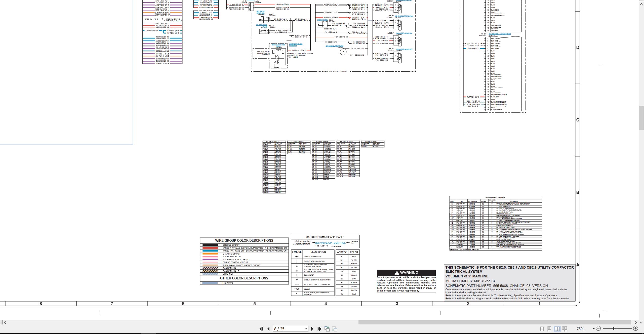Image resolution: width=644 pixels, height=334 pixels.
Task: Open the zoom percentage dropdown
Action: (x=594, y=329)
